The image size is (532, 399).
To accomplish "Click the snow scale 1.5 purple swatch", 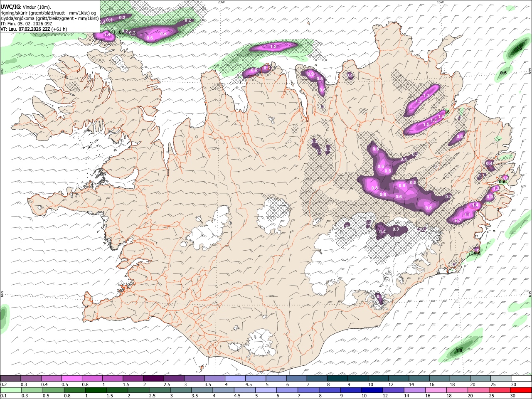I will tap(133, 378).
